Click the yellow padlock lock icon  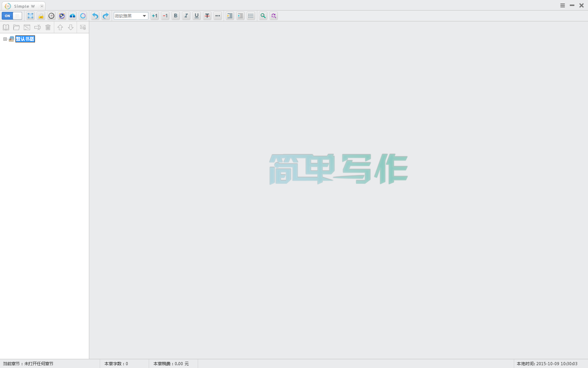tap(41, 16)
